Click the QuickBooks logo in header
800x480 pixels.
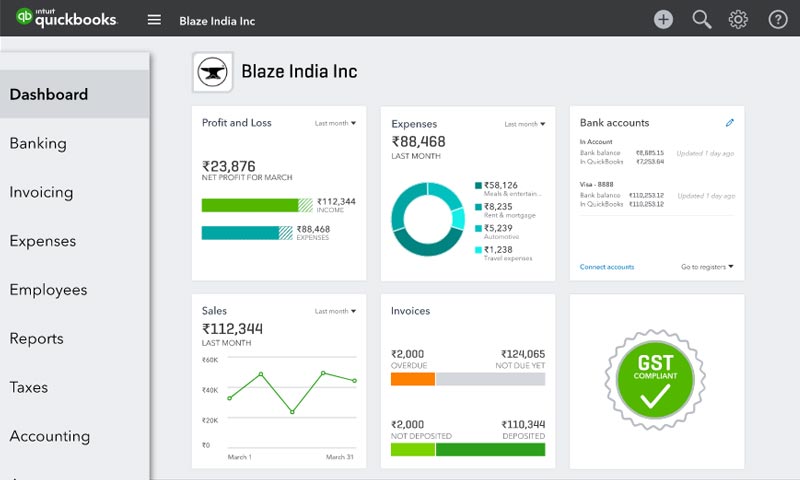pos(66,19)
